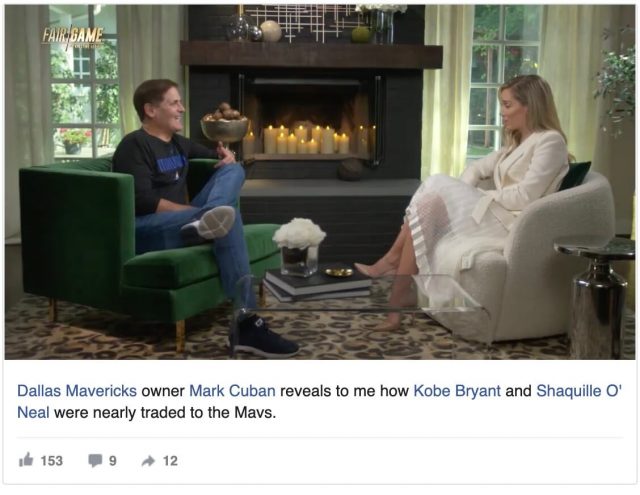The image size is (640, 495).
Task: Follow the Kobe Bryant link
Action: tap(457, 391)
